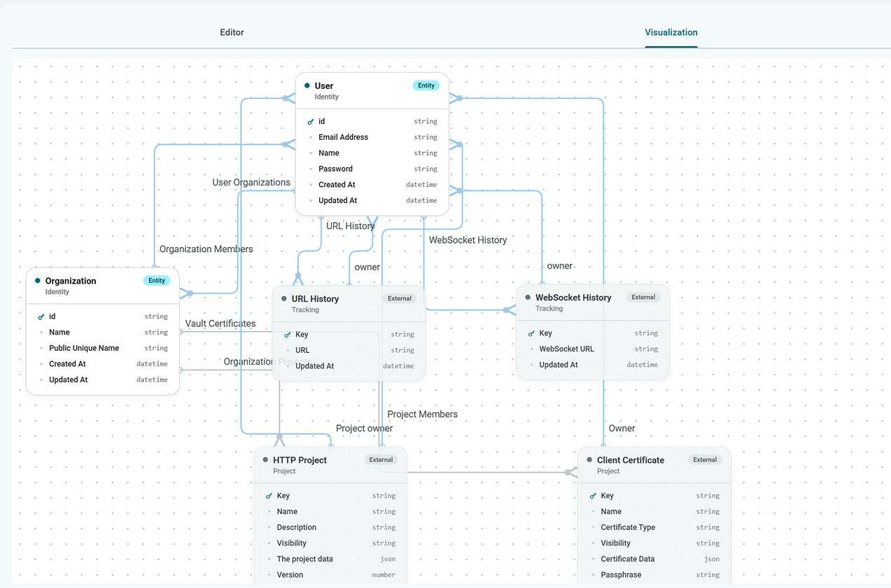Click The project data field
Viewport: 891px width, 588px height.
pos(330,559)
